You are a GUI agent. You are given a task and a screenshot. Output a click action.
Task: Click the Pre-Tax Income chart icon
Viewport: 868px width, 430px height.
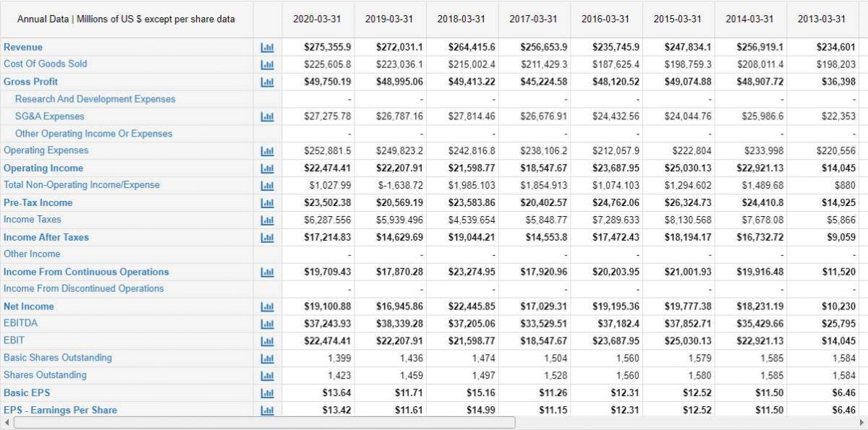point(268,203)
